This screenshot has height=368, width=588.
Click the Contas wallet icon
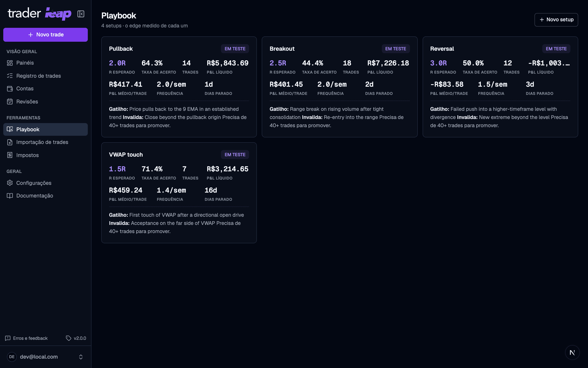pyautogui.click(x=10, y=89)
